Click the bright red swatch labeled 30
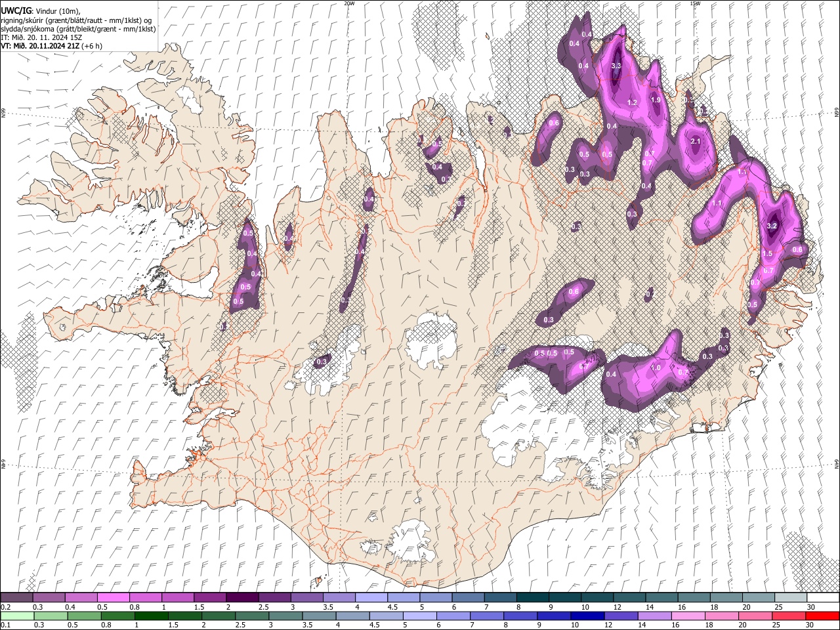The image size is (840, 630). pyautogui.click(x=822, y=616)
